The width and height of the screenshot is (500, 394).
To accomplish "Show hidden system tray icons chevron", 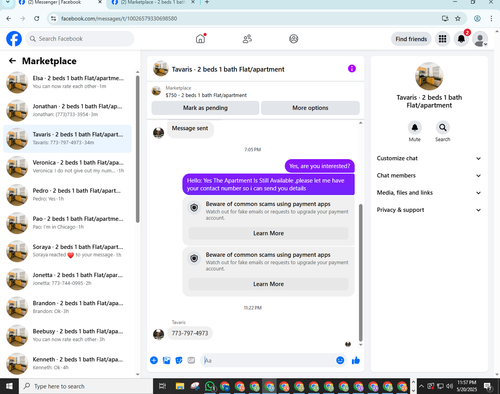I will click(x=421, y=386).
